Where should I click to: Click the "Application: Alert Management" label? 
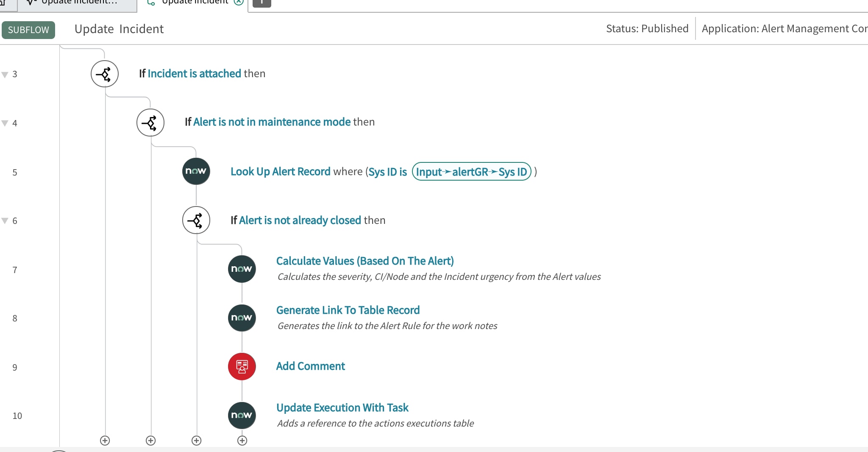pos(785,29)
